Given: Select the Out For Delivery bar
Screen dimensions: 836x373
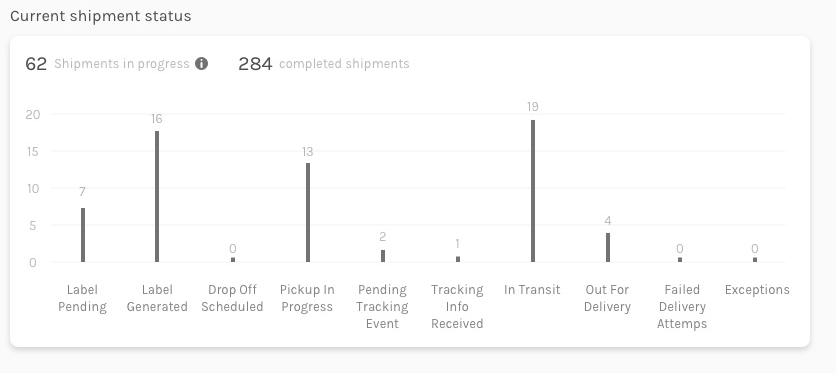Looking at the screenshot, I should [608, 247].
